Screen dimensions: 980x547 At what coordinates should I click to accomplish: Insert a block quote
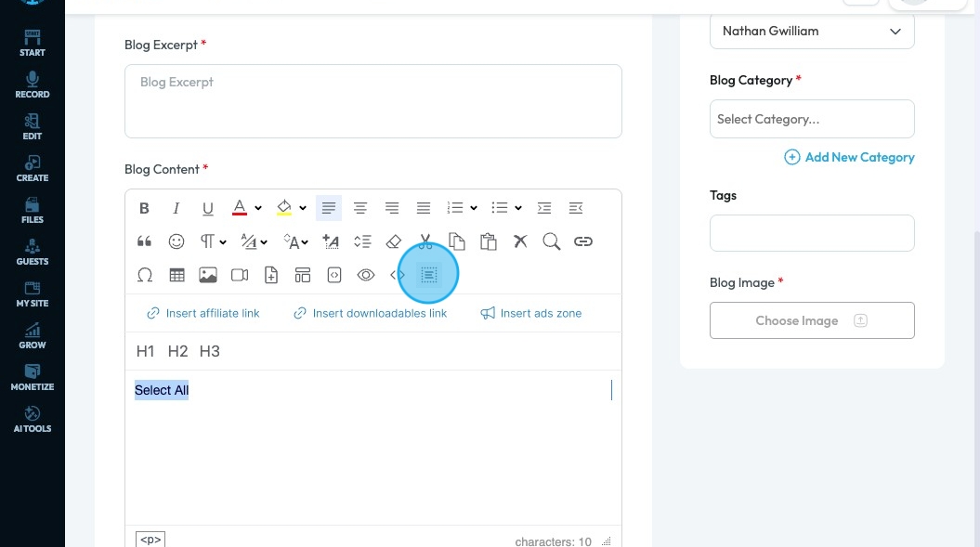pyautogui.click(x=144, y=241)
